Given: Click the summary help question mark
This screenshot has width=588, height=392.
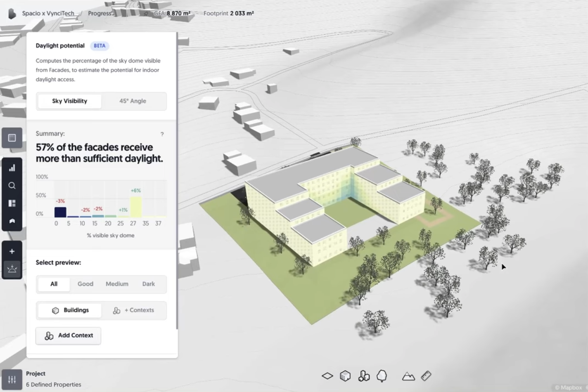Looking at the screenshot, I should (162, 134).
